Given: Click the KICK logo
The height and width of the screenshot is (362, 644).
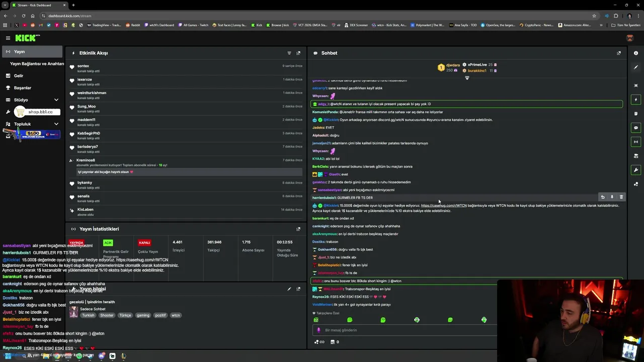Looking at the screenshot, I should (27, 38).
